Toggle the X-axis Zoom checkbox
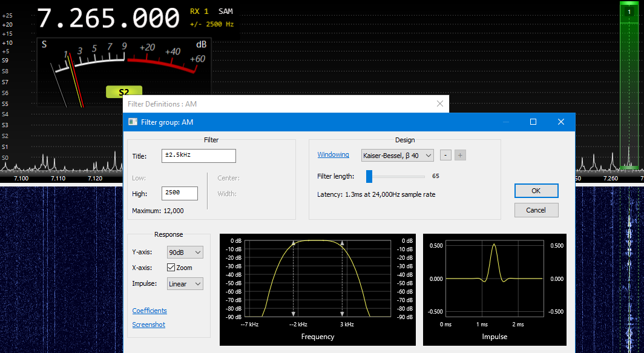This screenshot has width=644, height=353. 171,268
